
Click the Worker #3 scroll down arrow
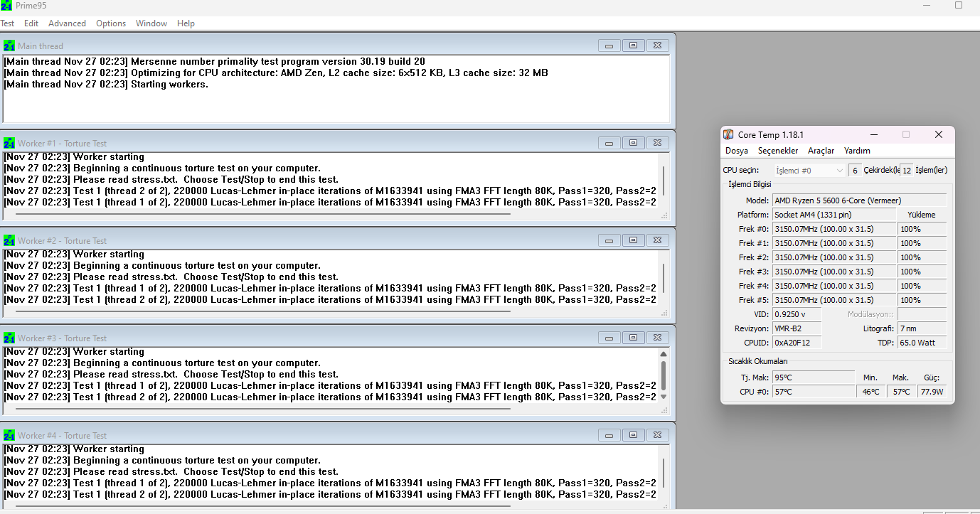(664, 397)
